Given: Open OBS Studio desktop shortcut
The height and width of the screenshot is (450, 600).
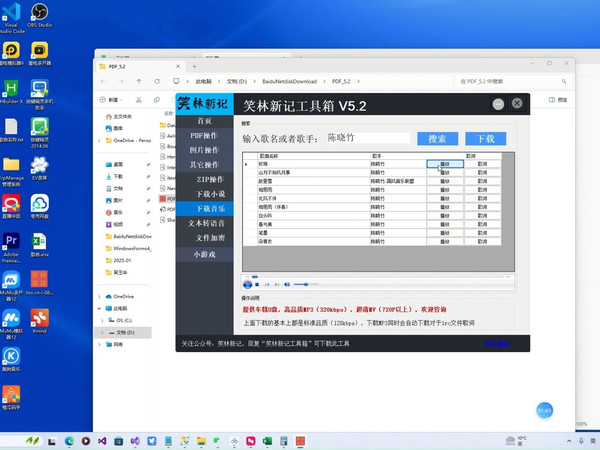Looking at the screenshot, I should pos(39,15).
